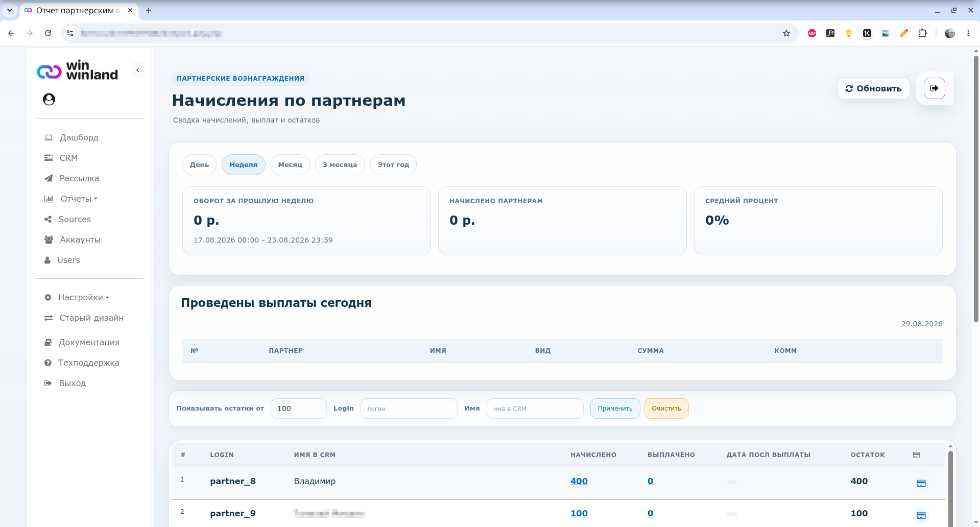Click the Аккаунты group icon

(x=49, y=239)
